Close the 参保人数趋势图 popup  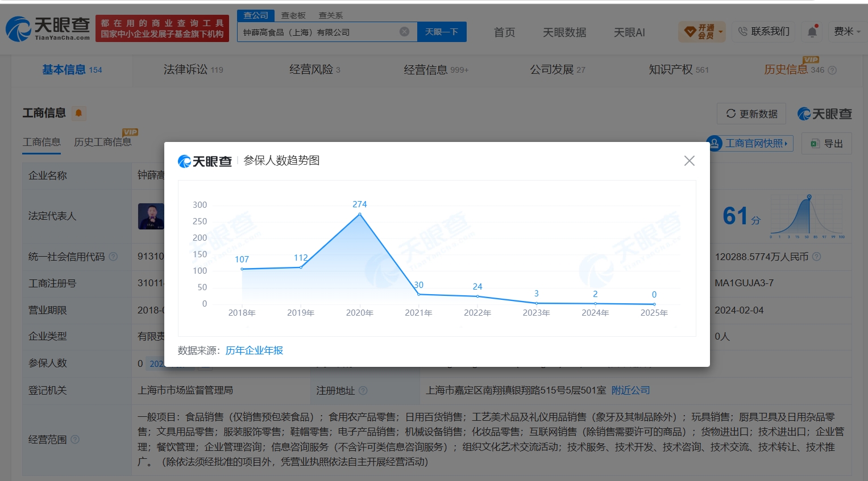[690, 161]
